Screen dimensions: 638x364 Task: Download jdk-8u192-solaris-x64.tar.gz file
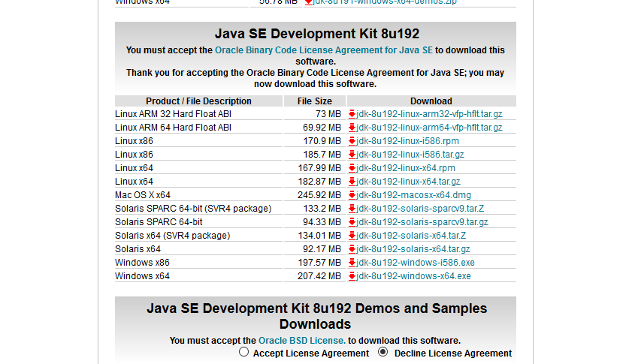pos(413,249)
